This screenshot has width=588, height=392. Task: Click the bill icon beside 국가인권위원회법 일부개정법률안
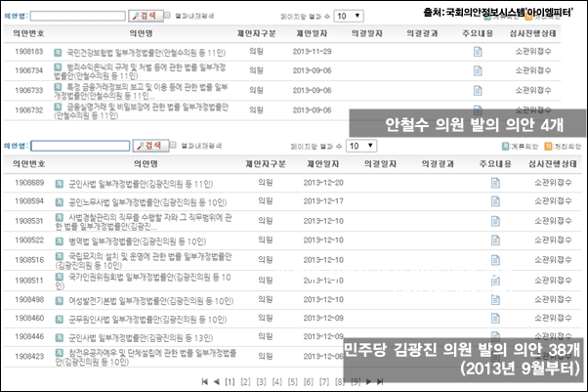click(x=60, y=277)
